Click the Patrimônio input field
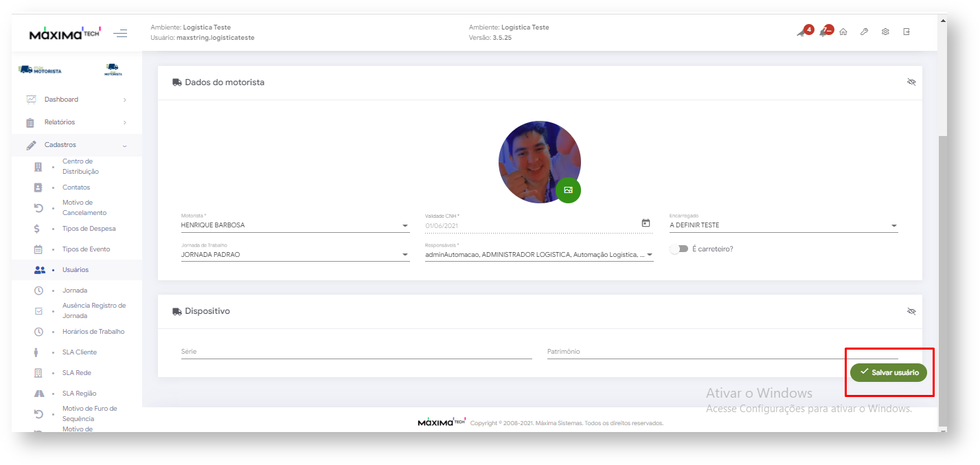The width and height of the screenshot is (980, 465). pos(722,352)
